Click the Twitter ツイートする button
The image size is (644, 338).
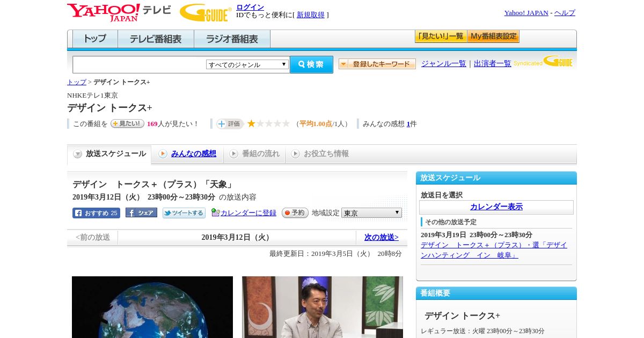(x=184, y=213)
